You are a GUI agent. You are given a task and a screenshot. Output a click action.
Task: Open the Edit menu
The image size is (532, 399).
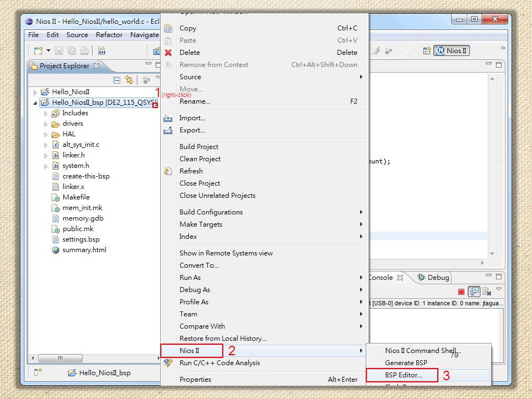53,34
